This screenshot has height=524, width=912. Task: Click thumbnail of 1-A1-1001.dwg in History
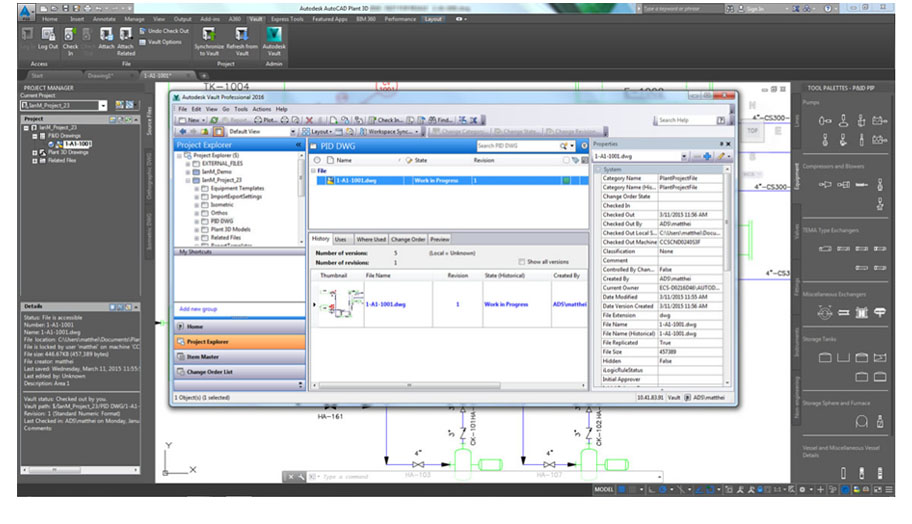(x=340, y=304)
